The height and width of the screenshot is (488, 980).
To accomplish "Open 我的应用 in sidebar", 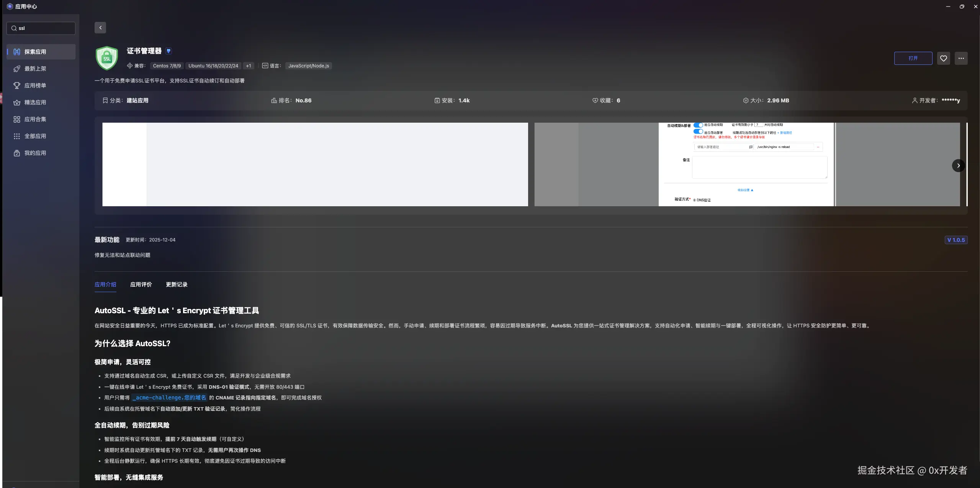I will 35,153.
